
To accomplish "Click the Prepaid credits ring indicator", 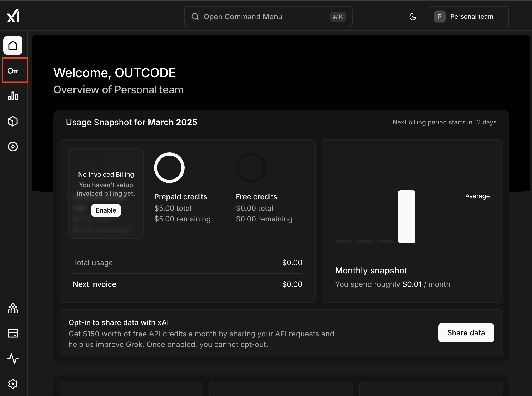I will pos(169,168).
